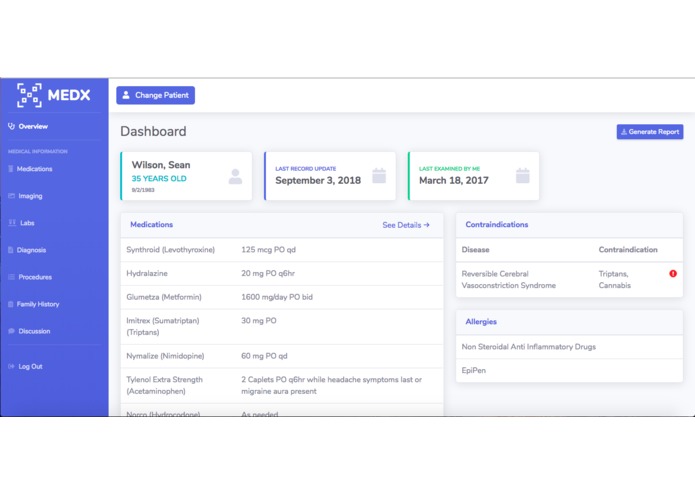Click the 9/2/1983 birth date
The height and width of the screenshot is (494, 695).
143,190
